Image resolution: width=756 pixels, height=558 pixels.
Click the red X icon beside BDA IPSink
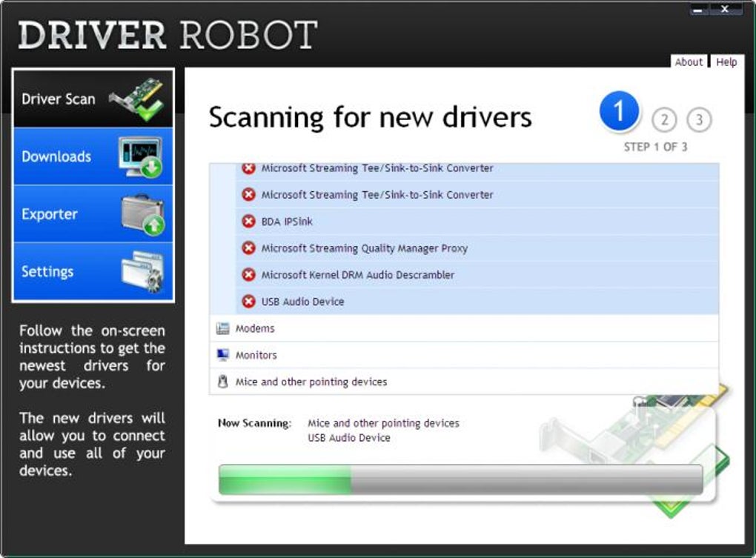coord(248,221)
